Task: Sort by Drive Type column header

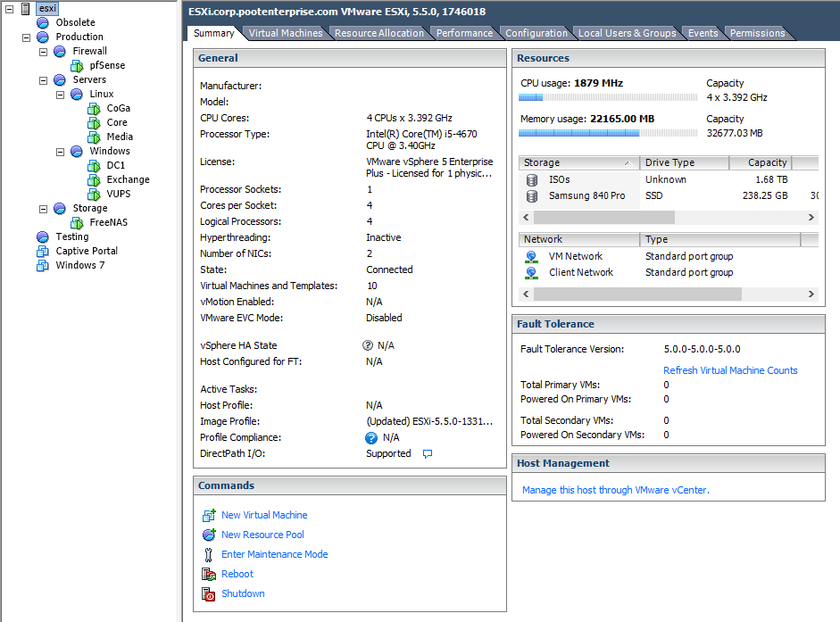Action: tap(684, 163)
